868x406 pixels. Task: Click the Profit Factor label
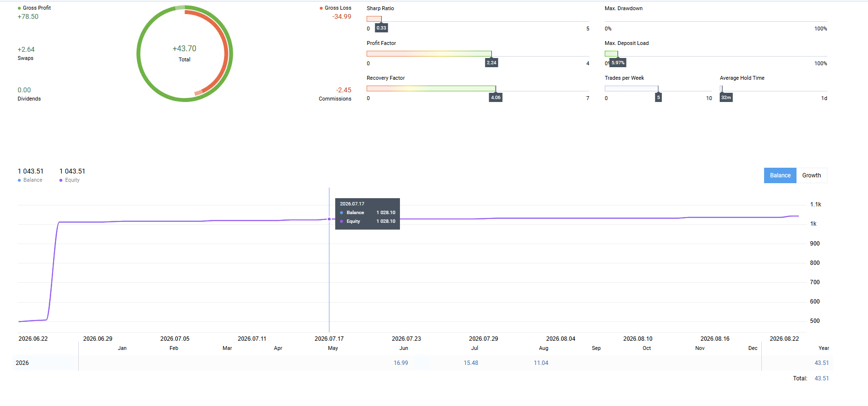pos(381,43)
